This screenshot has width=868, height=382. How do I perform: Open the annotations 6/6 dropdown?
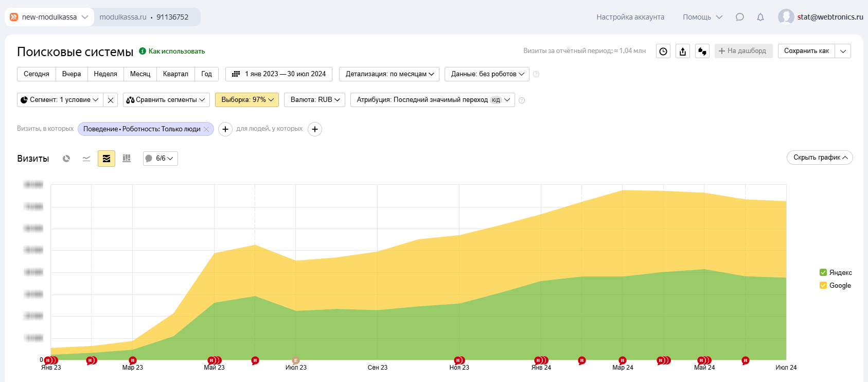tap(161, 159)
